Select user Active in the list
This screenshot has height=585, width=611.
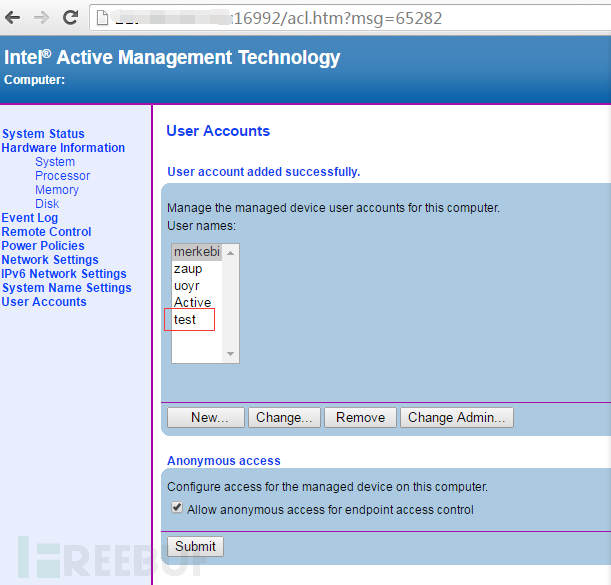(x=197, y=302)
